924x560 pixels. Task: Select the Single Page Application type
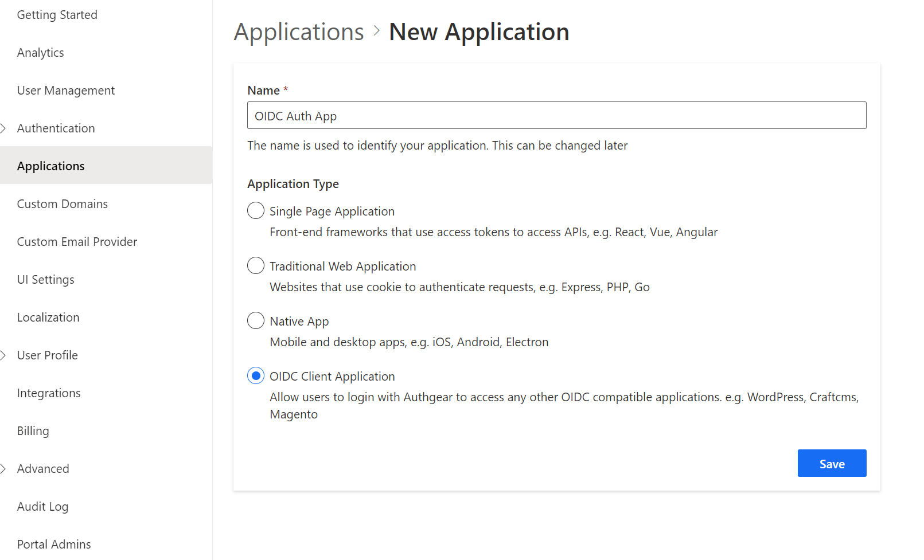point(255,210)
